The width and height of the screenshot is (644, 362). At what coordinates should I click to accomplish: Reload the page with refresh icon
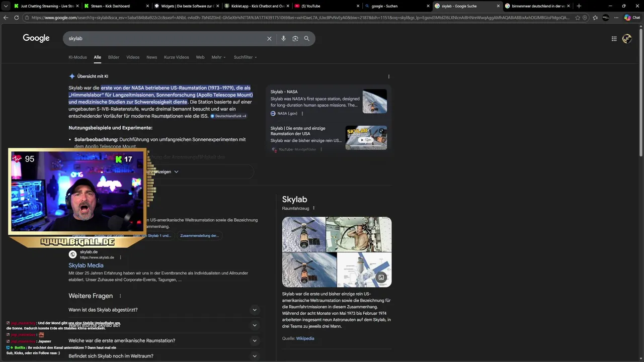[17, 18]
